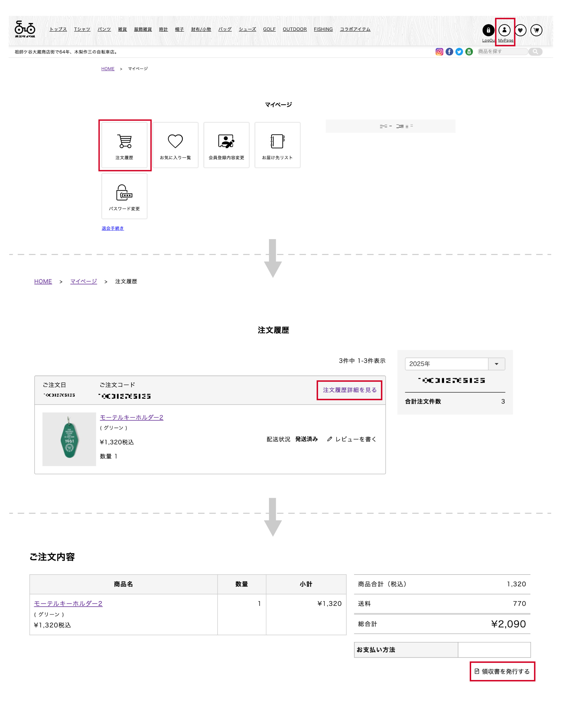This screenshot has height=728, width=565.
Task: Open パスワード変更 password change tile
Action: [124, 196]
